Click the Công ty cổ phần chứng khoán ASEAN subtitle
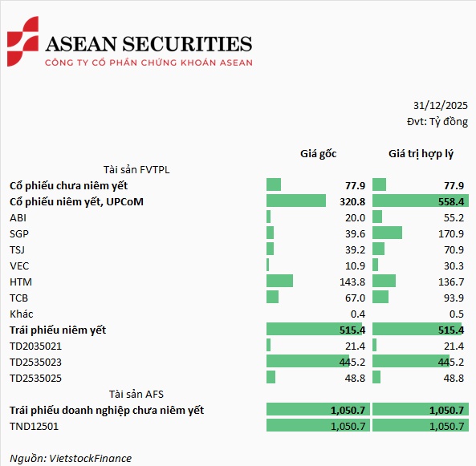This screenshot has width=476, height=466. click(148, 63)
